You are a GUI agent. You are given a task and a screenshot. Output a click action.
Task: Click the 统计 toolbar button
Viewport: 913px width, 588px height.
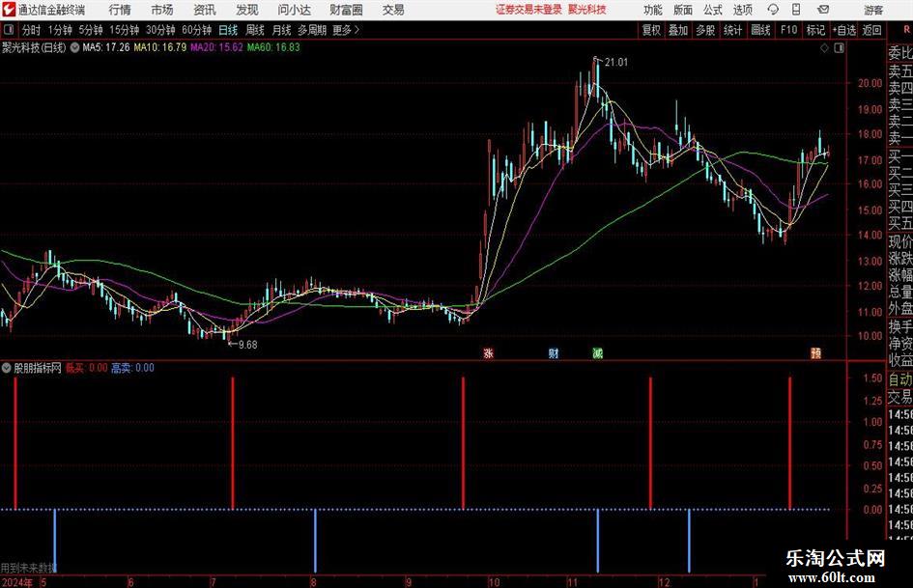[x=733, y=30]
